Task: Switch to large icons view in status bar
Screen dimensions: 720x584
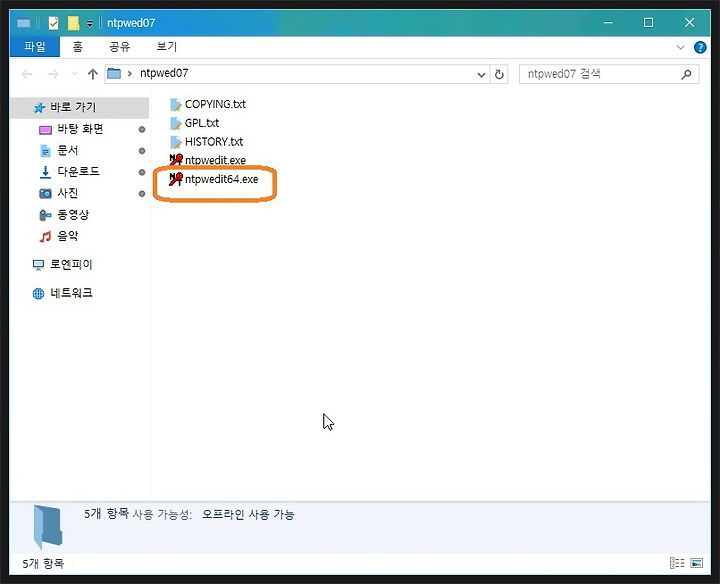Action: tap(697, 563)
